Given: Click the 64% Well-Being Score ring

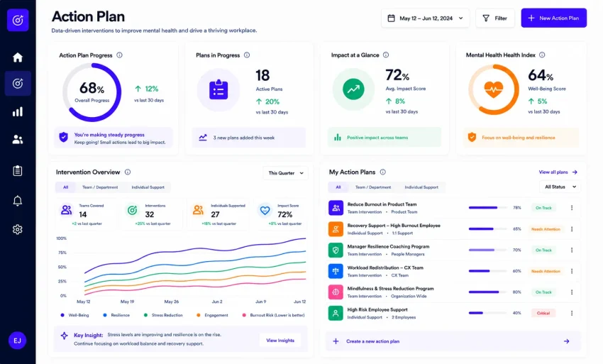Looking at the screenshot, I should (494, 89).
